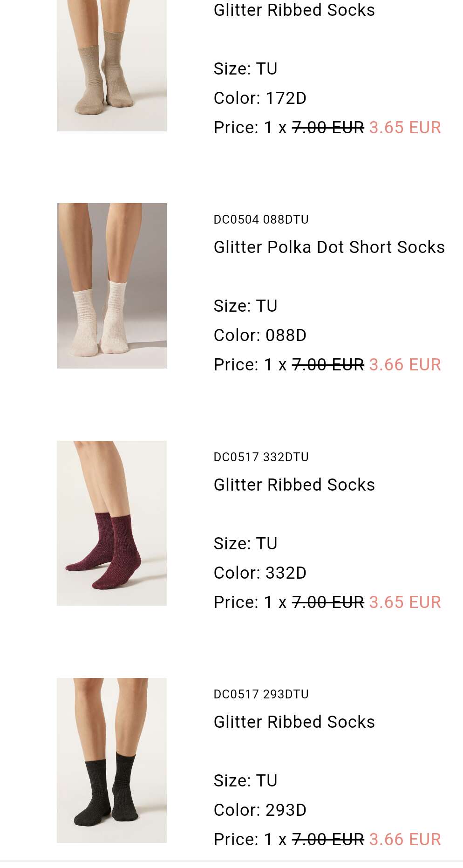This screenshot has width=463, height=868.
Task: Click Glitter Ribbed Socks title under DC0517 293DTU
Action: point(294,722)
